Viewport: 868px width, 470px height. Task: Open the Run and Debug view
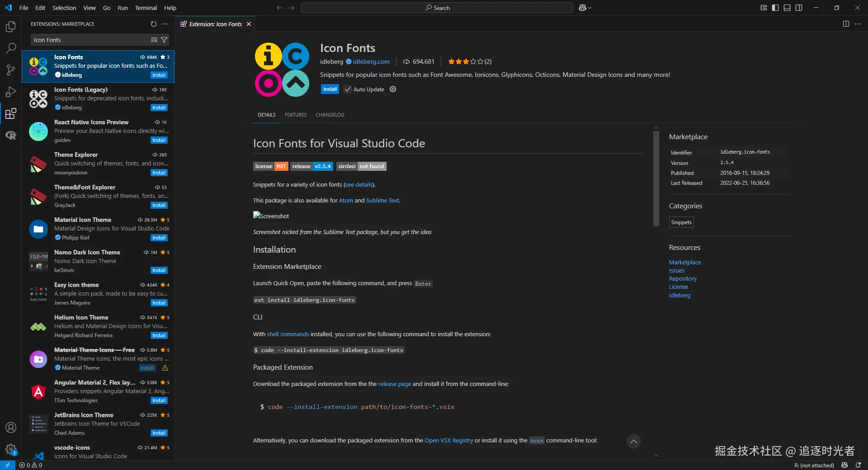pyautogui.click(x=11, y=92)
